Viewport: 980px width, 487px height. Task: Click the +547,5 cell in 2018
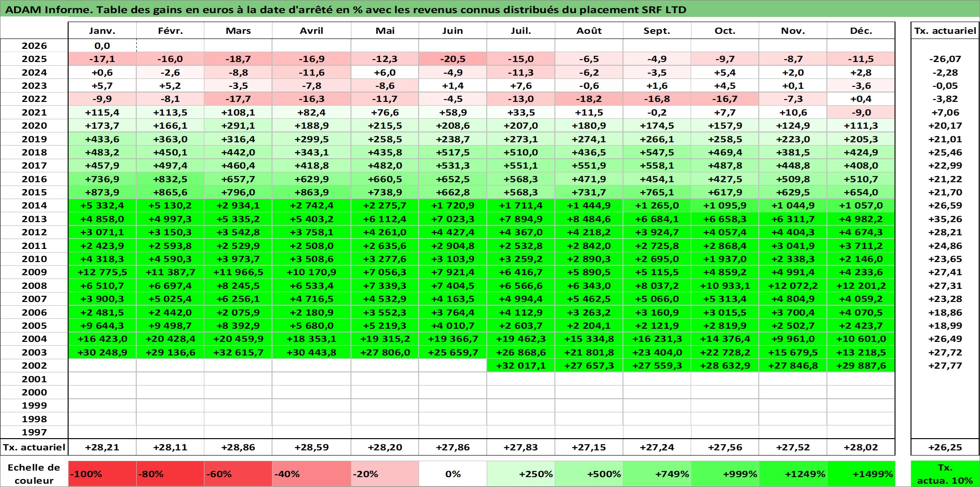[x=657, y=152]
